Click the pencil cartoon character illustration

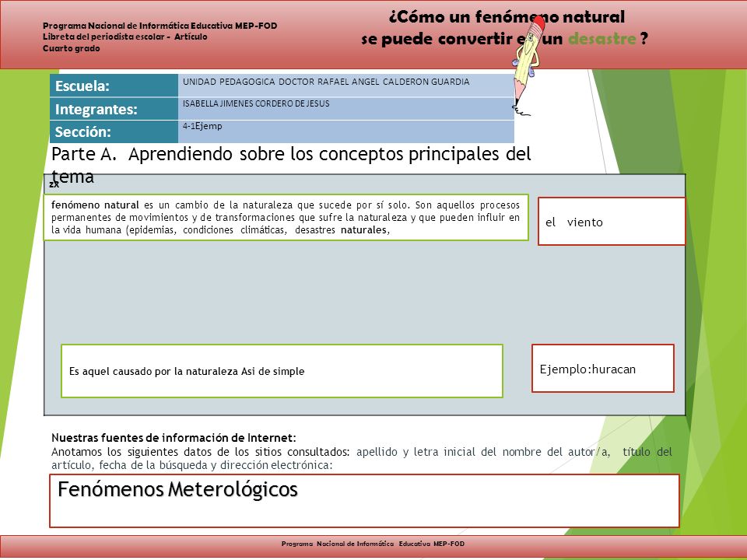pyautogui.click(x=528, y=65)
